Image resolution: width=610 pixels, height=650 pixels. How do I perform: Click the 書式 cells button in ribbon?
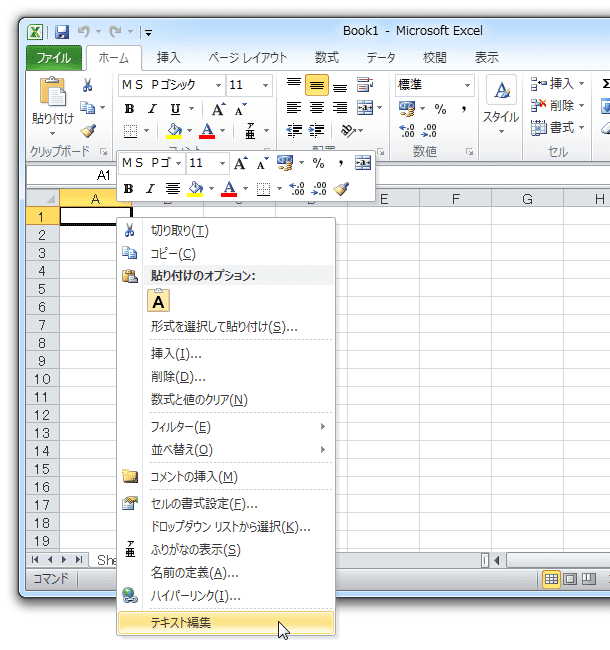coord(558,127)
